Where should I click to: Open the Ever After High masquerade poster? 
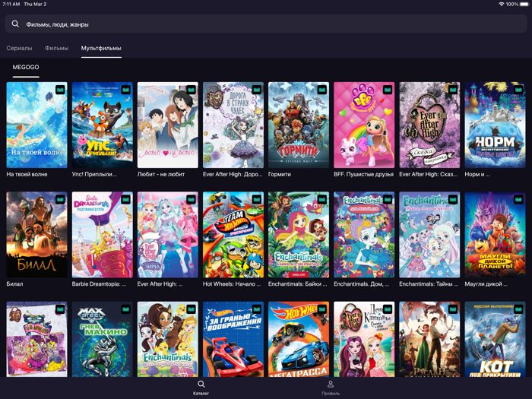[x=36, y=339]
